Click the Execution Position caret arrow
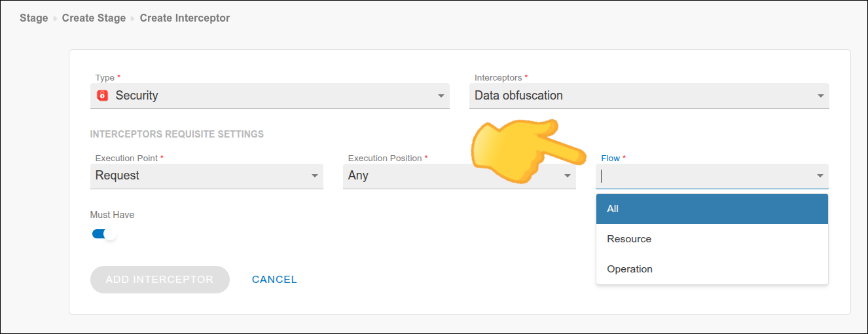Image resolution: width=868 pixels, height=334 pixels. [x=567, y=176]
